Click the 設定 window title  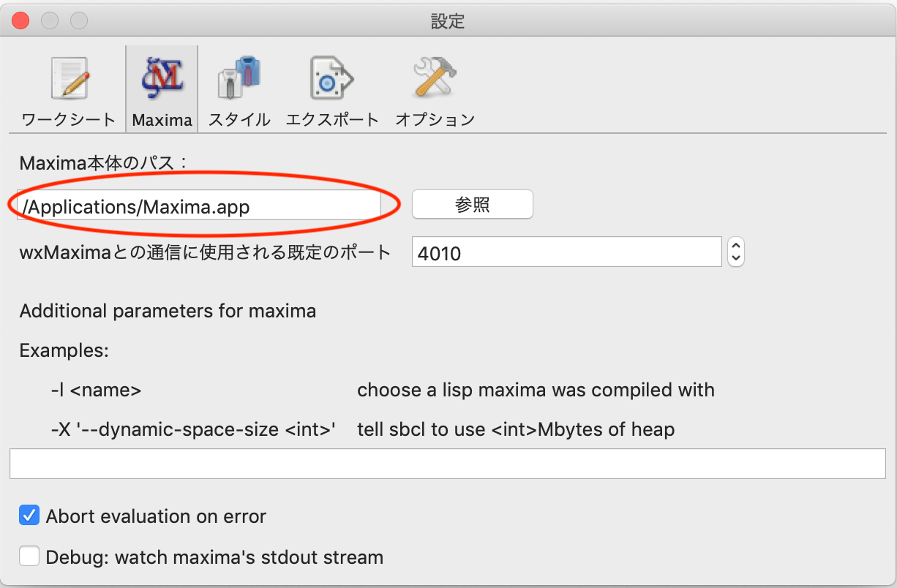pos(448,20)
